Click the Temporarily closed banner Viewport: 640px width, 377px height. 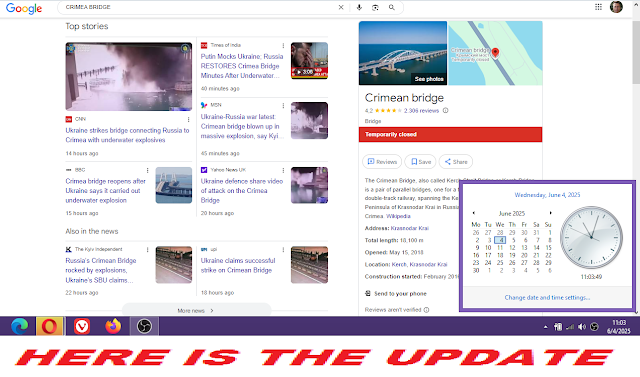[450, 135]
